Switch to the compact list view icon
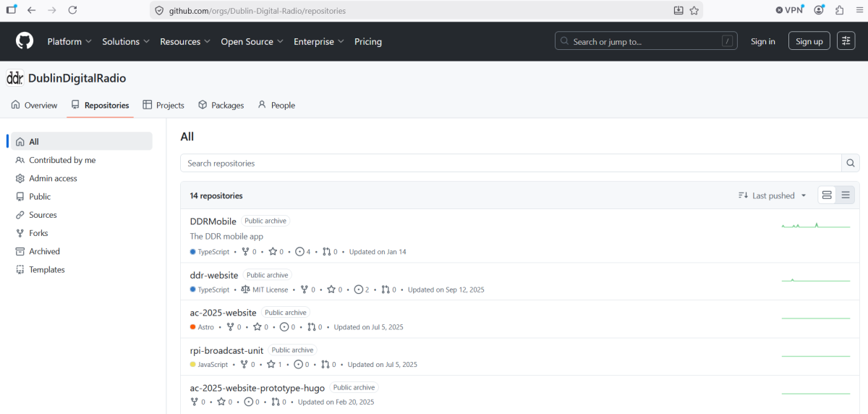The image size is (868, 414). [x=846, y=195]
